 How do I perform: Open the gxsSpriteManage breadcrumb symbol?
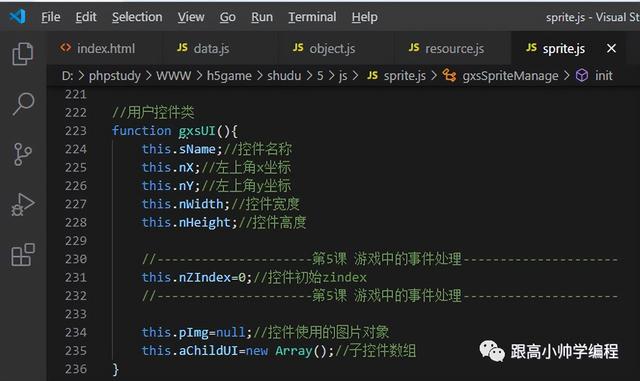pyautogui.click(x=500, y=76)
